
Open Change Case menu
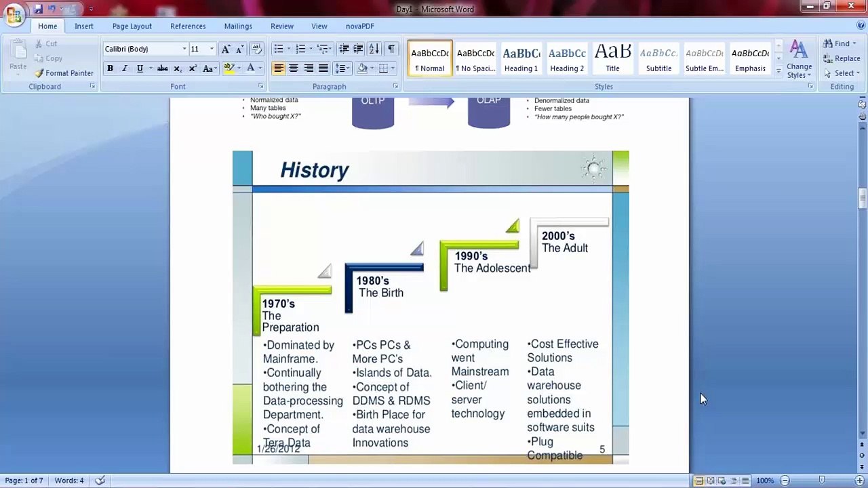210,68
